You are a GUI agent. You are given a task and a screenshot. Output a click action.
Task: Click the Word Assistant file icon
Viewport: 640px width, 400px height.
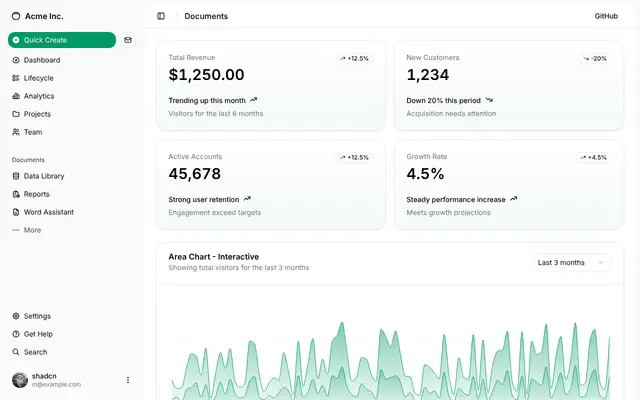(16, 212)
